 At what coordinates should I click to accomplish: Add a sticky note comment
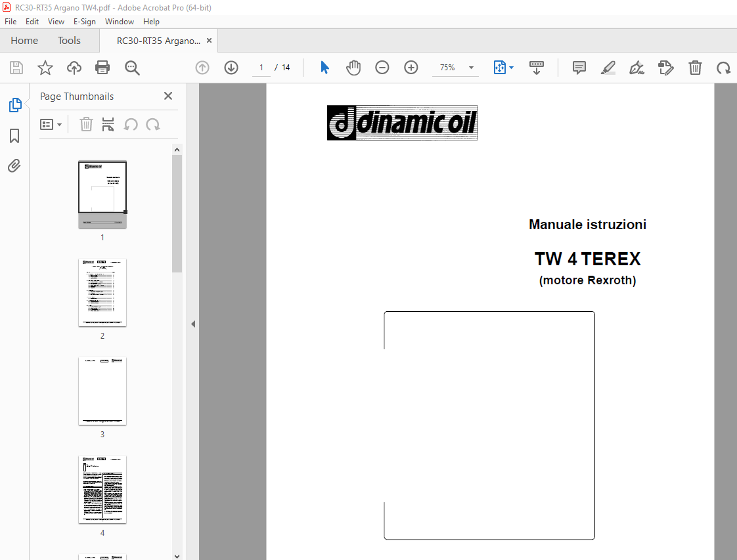coord(579,68)
